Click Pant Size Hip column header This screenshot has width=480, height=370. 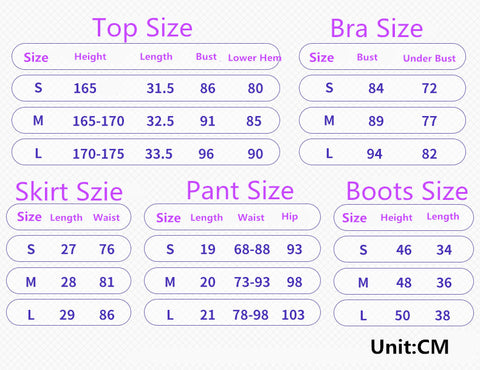[289, 217]
